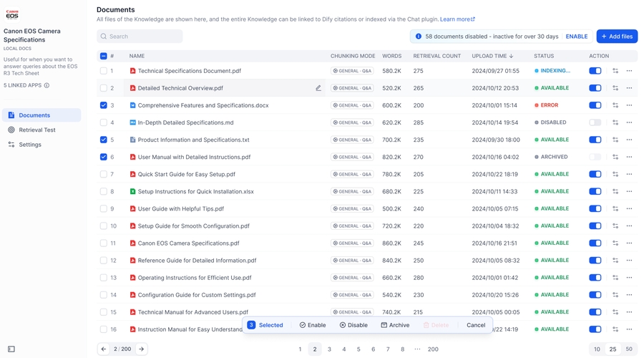Click the edit pencil on Detailed Technical Overview.pdf

(x=318, y=88)
